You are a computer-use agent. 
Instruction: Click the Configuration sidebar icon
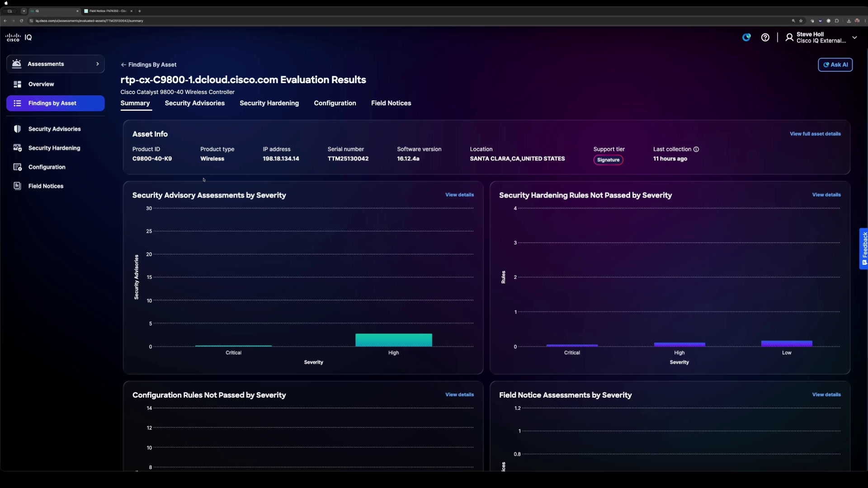(17, 167)
